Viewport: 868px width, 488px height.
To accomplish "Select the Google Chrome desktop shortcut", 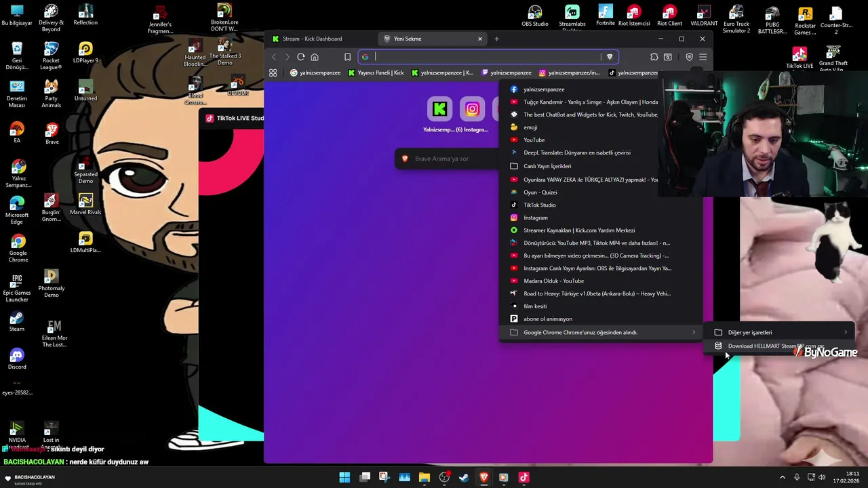I will click(18, 249).
